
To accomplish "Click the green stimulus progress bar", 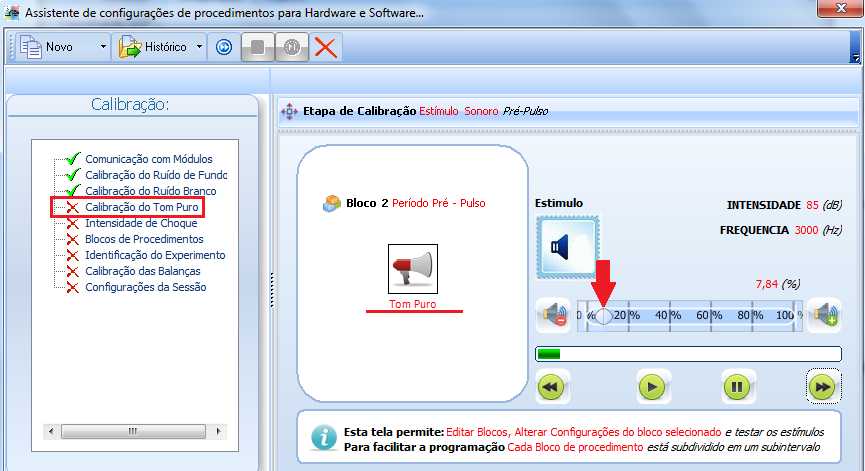I will point(688,354).
